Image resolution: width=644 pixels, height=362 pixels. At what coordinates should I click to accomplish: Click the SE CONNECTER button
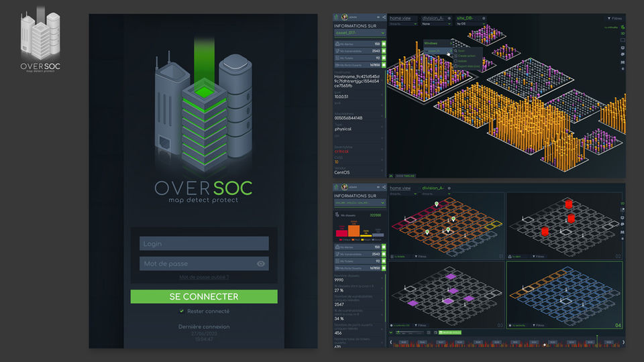click(x=204, y=296)
